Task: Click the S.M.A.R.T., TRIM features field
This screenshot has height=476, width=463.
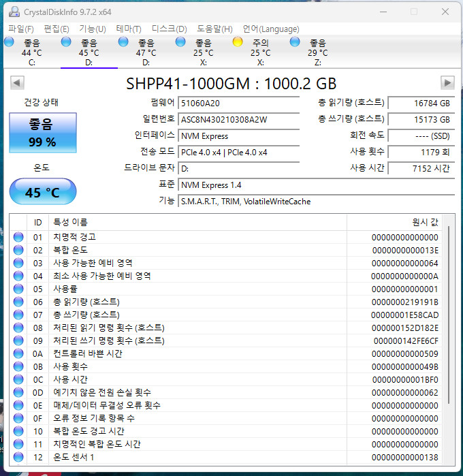Action: (x=317, y=202)
